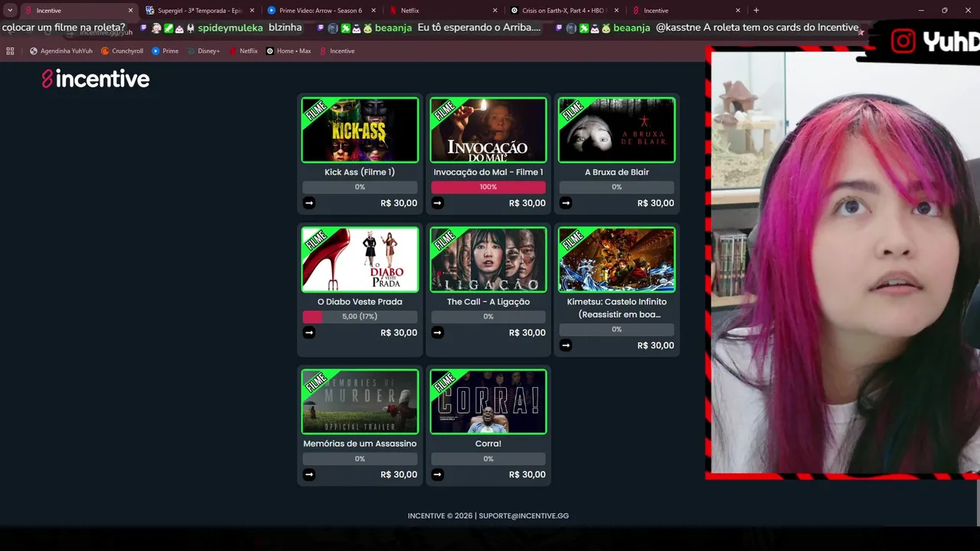Close the Netflix browser tab

pos(495,11)
